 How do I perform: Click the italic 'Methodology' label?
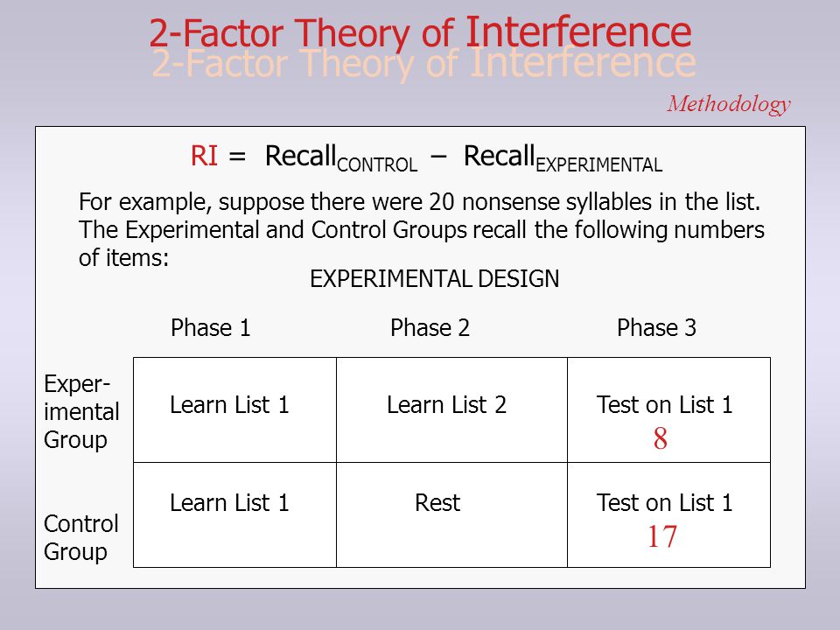729,104
